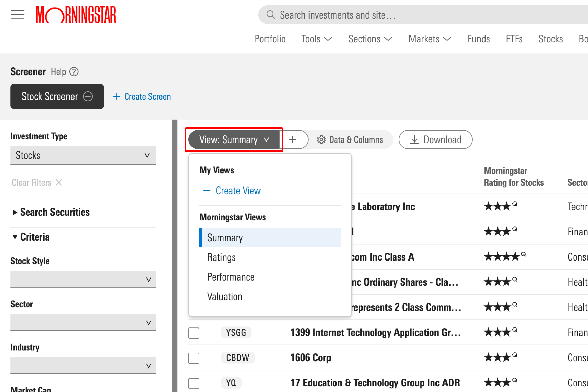Open the View: Summary dropdown
The image size is (588, 392).
pos(234,139)
